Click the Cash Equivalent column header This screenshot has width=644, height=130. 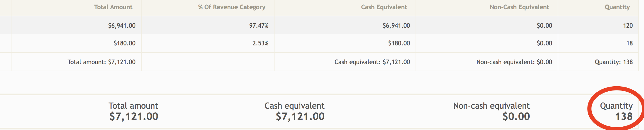(384, 7)
